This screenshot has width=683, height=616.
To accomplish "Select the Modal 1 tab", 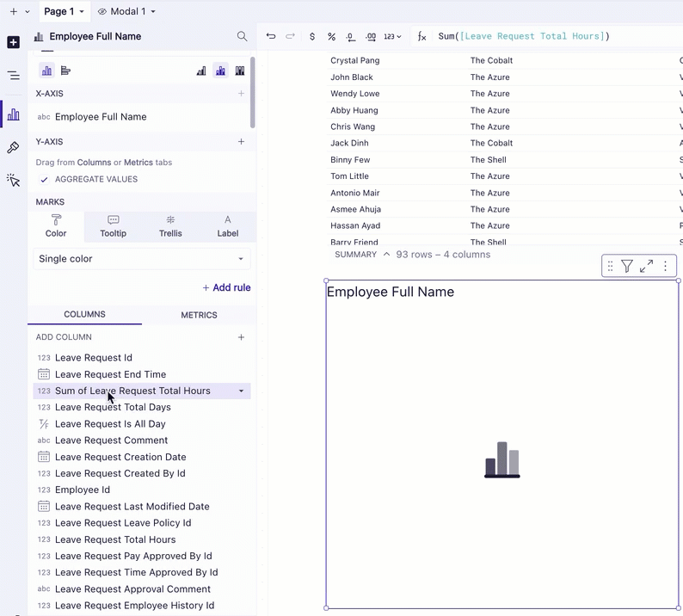I will pyautogui.click(x=127, y=12).
